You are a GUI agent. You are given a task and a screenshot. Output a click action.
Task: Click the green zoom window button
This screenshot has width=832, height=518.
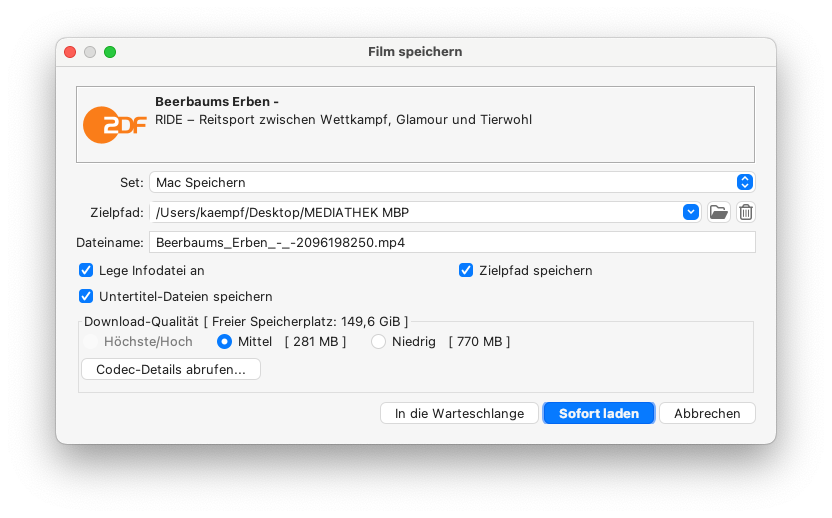110,52
